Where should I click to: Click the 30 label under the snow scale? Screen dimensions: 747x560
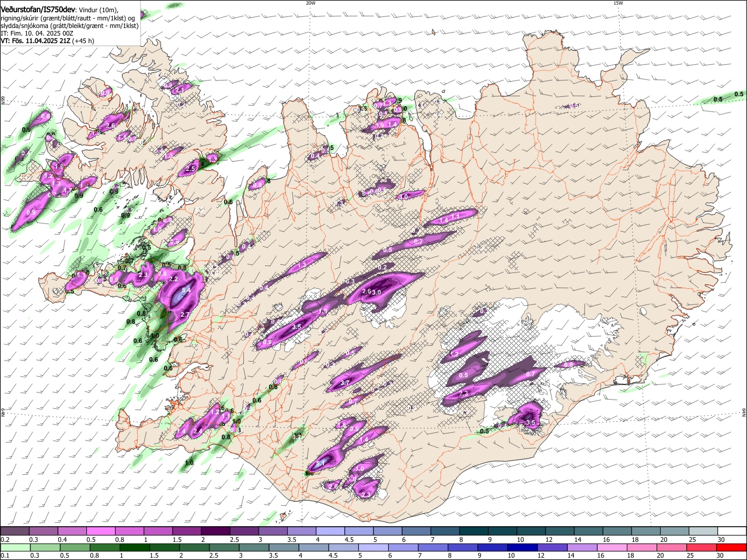coord(721,540)
